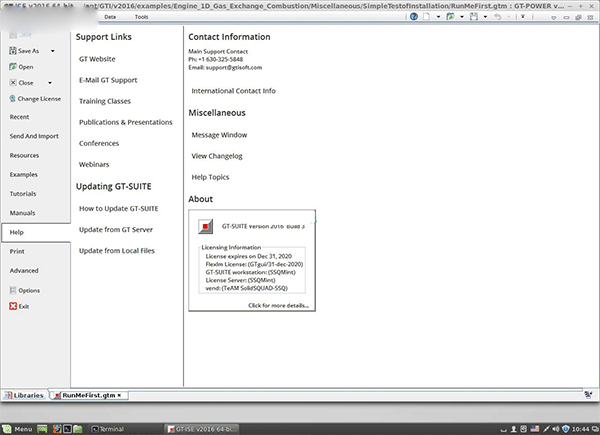Open the Resources section

[24, 155]
